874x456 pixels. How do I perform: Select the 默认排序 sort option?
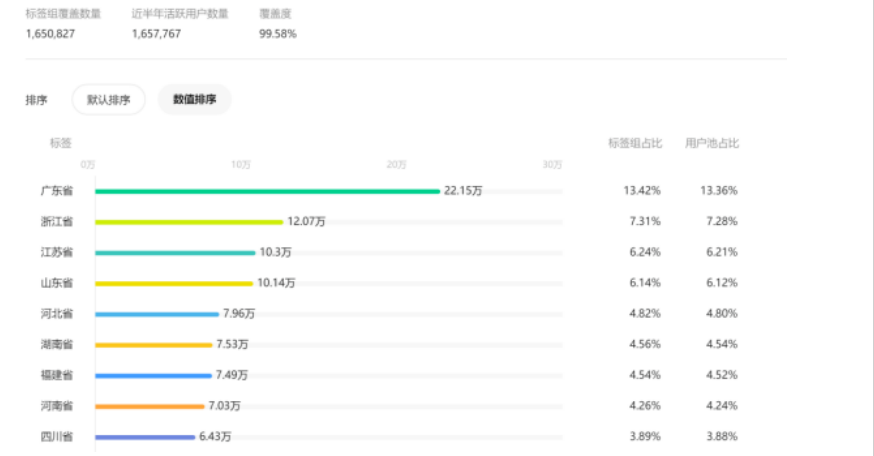[108, 100]
